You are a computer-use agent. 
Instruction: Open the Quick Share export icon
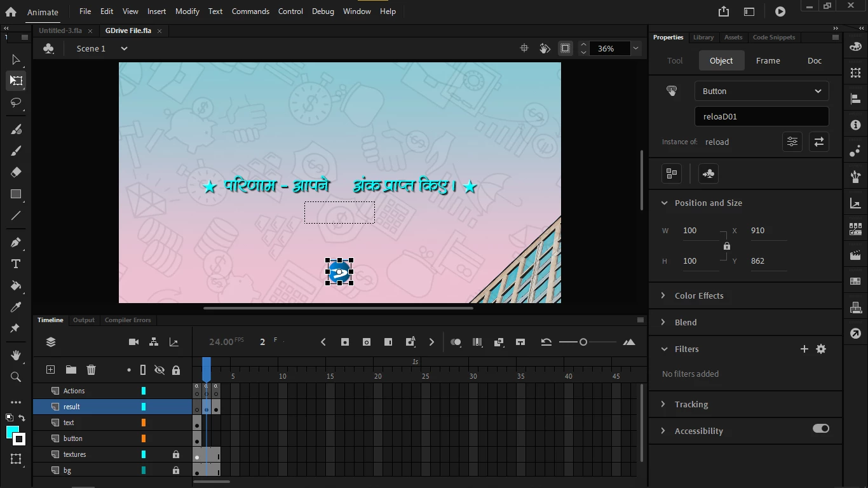(724, 11)
